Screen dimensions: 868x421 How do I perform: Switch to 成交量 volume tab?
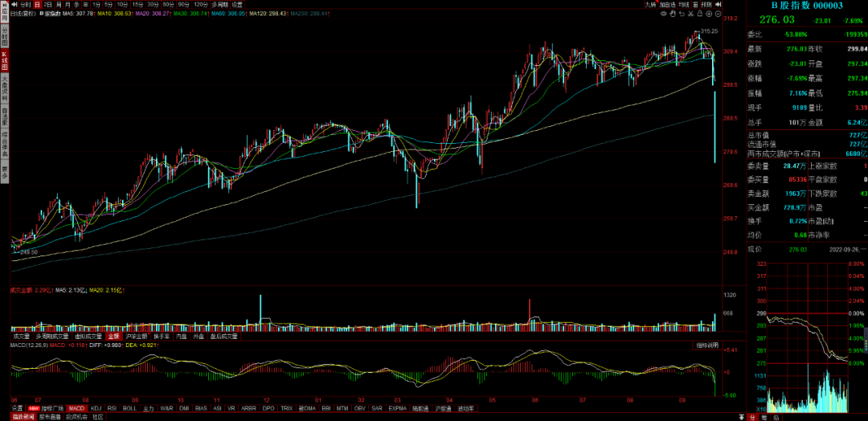(x=21, y=336)
